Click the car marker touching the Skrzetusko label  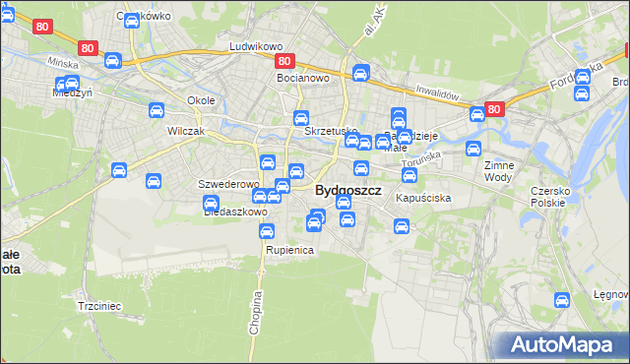pyautogui.click(x=352, y=140)
